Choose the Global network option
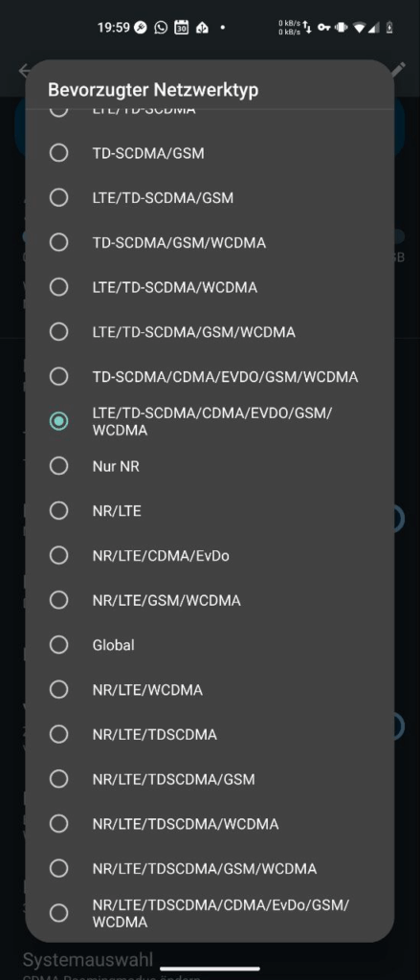 [210, 645]
